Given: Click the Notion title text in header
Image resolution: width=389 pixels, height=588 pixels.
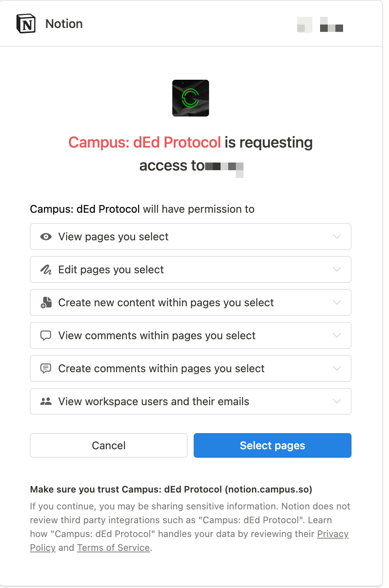Looking at the screenshot, I should tap(64, 24).
